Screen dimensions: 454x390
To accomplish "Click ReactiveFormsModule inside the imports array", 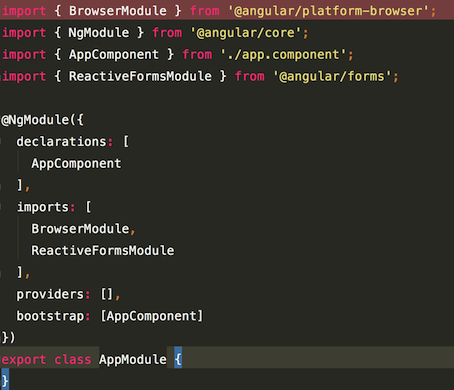I will tap(103, 251).
